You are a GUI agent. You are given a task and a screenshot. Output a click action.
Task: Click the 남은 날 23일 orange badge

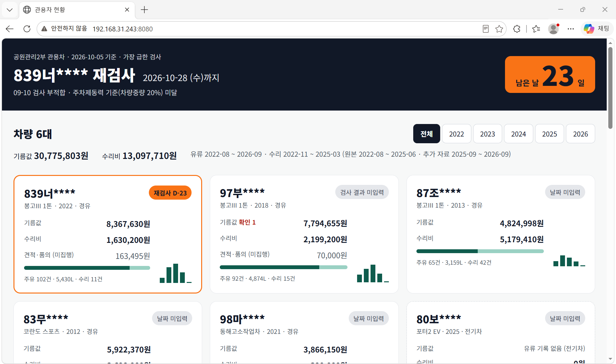point(550,75)
